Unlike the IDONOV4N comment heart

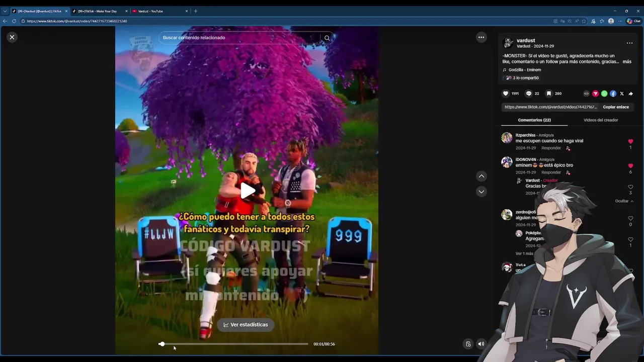click(630, 166)
